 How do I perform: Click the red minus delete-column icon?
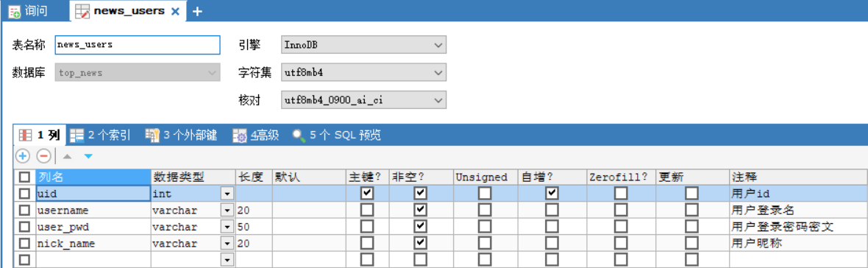43,156
